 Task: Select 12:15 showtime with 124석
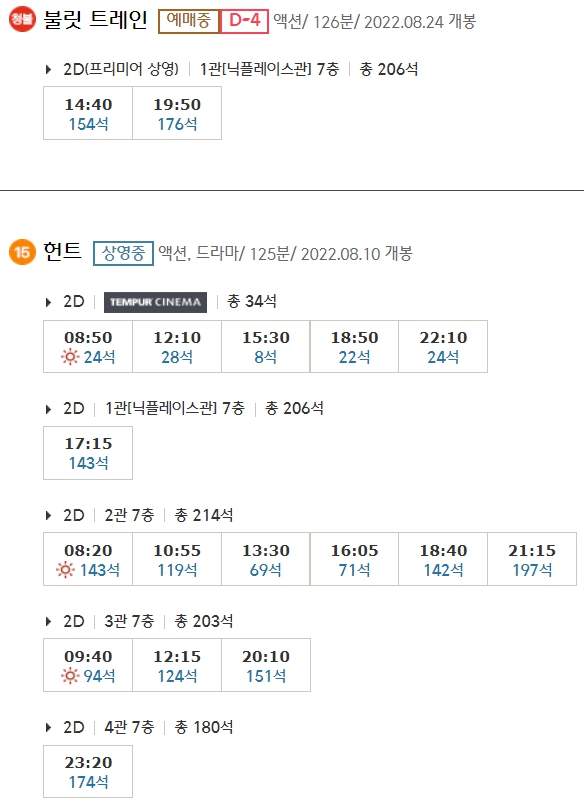177,665
